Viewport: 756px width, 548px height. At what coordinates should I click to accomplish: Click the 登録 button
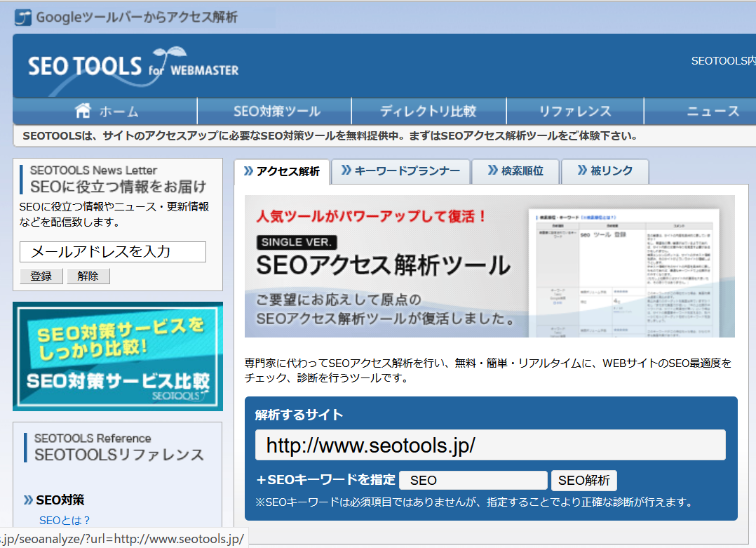(41, 276)
